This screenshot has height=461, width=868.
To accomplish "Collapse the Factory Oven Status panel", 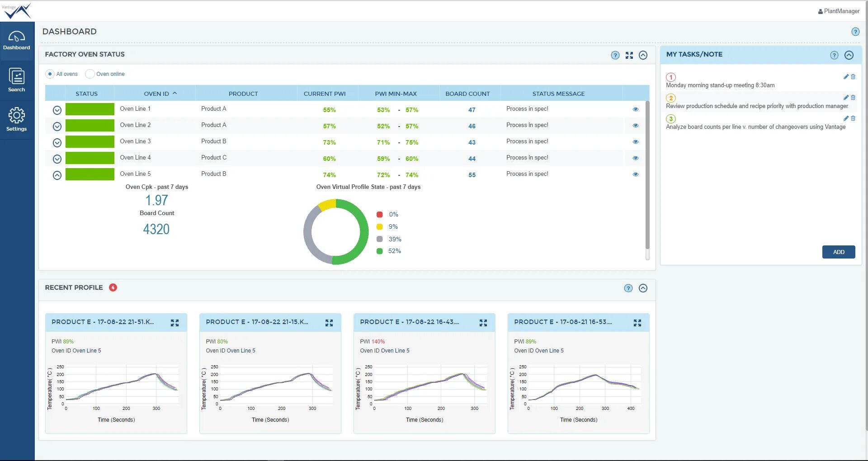I will coord(643,55).
